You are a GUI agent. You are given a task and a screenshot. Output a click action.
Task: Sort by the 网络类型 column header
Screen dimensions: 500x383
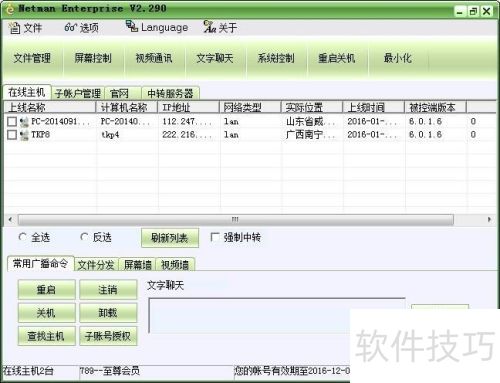pos(250,107)
